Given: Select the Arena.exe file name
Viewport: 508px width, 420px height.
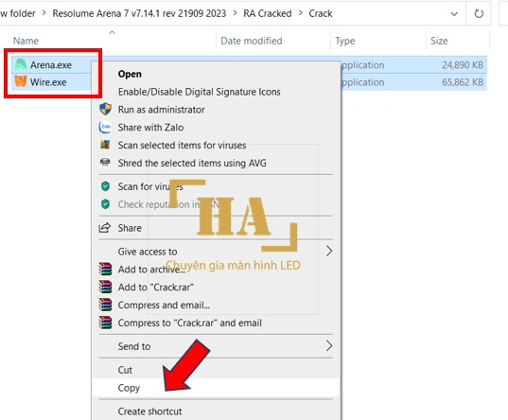Looking at the screenshot, I should click(x=51, y=65).
